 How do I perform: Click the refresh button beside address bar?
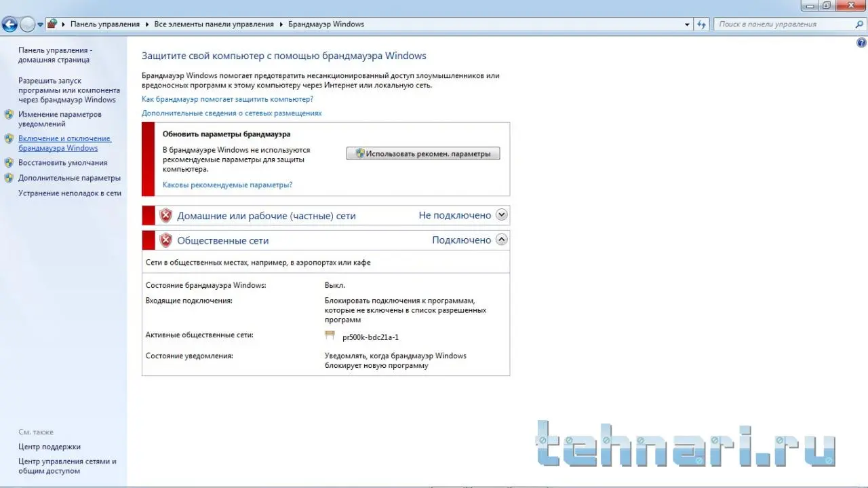click(702, 24)
